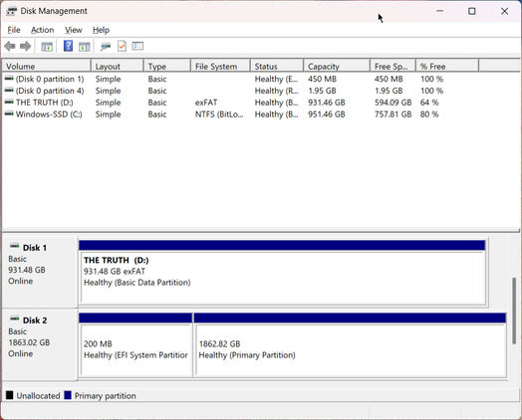Click the Forward arrow toolbar icon

pyautogui.click(x=25, y=46)
